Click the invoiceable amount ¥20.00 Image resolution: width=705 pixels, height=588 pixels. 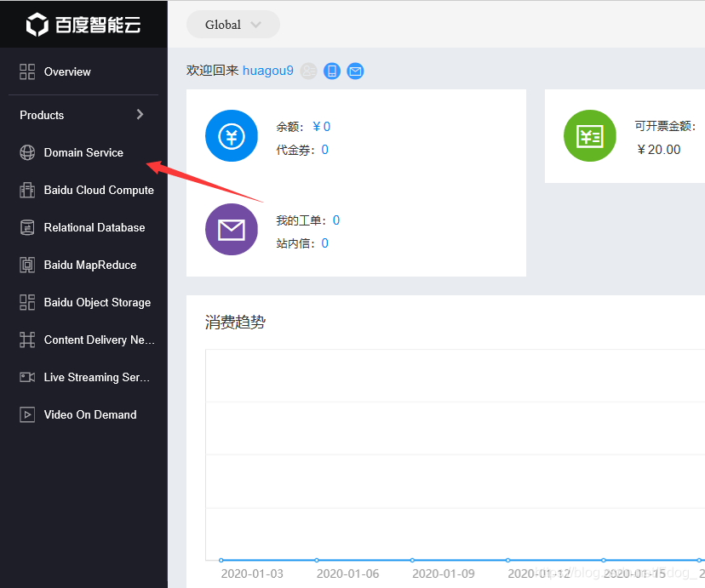tap(659, 150)
